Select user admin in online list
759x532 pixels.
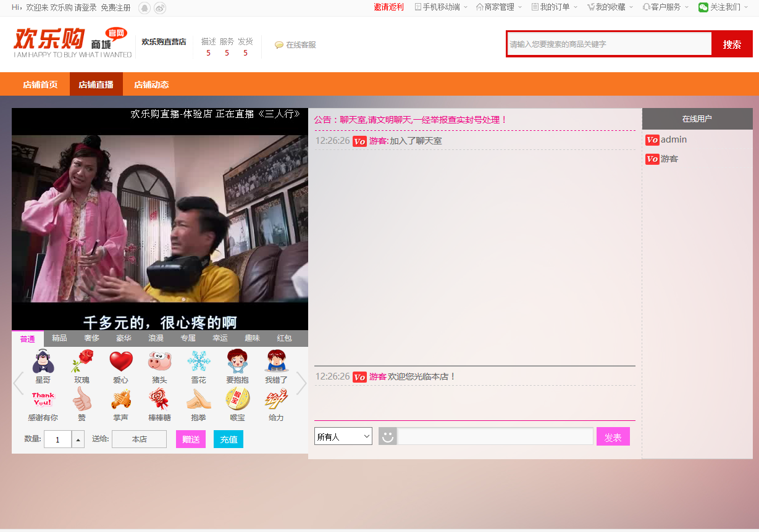tap(674, 140)
